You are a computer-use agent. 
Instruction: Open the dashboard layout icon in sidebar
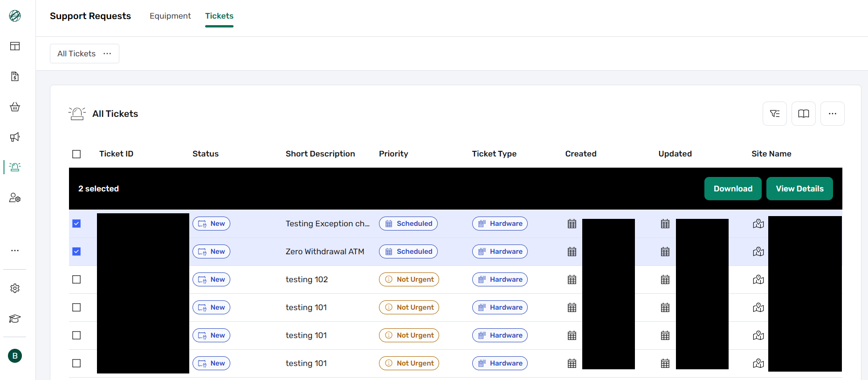(15, 46)
